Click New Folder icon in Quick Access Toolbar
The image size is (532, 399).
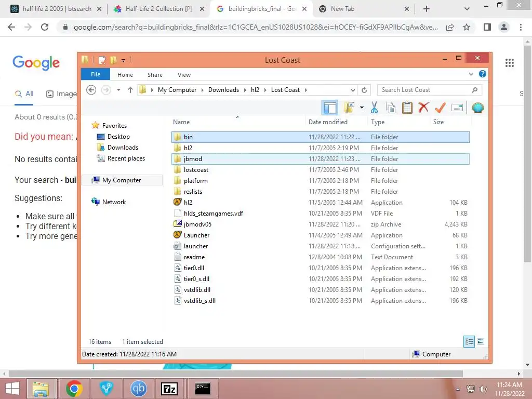(113, 60)
